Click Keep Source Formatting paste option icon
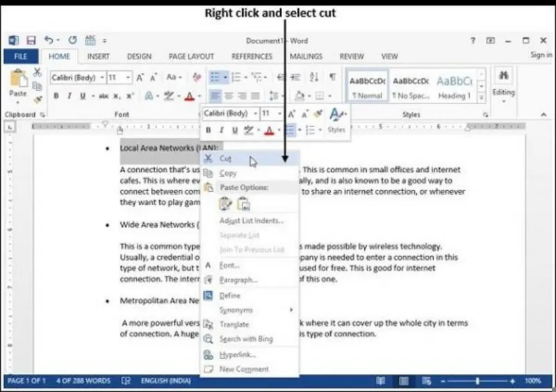Viewport: 556px width, 392px height. coord(225,204)
